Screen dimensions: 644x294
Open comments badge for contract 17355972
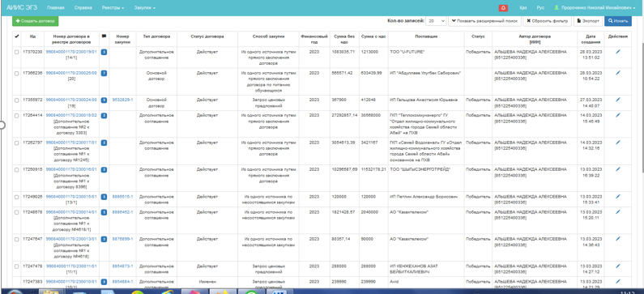[x=104, y=100]
